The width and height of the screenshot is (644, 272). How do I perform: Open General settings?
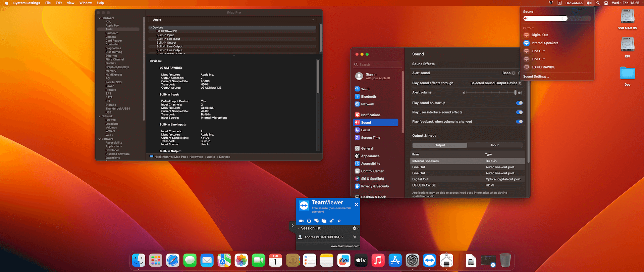coord(376,148)
